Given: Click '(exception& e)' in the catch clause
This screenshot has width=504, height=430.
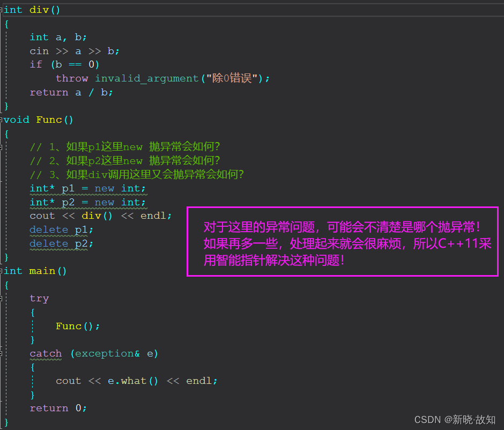Looking at the screenshot, I should pyautogui.click(x=114, y=353).
